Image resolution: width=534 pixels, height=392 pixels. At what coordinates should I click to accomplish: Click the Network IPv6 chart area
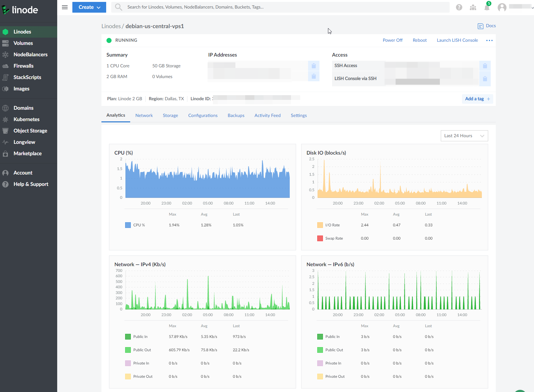400,290
